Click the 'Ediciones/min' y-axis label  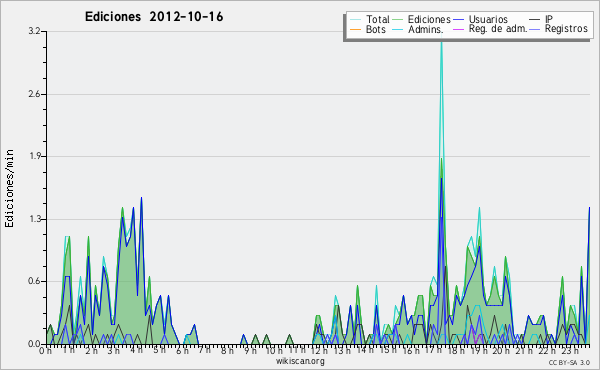pos(9,188)
